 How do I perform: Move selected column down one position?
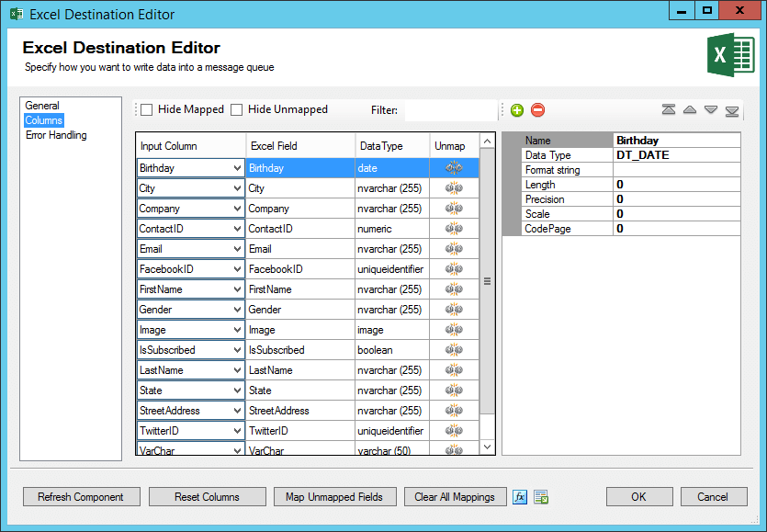click(x=711, y=109)
